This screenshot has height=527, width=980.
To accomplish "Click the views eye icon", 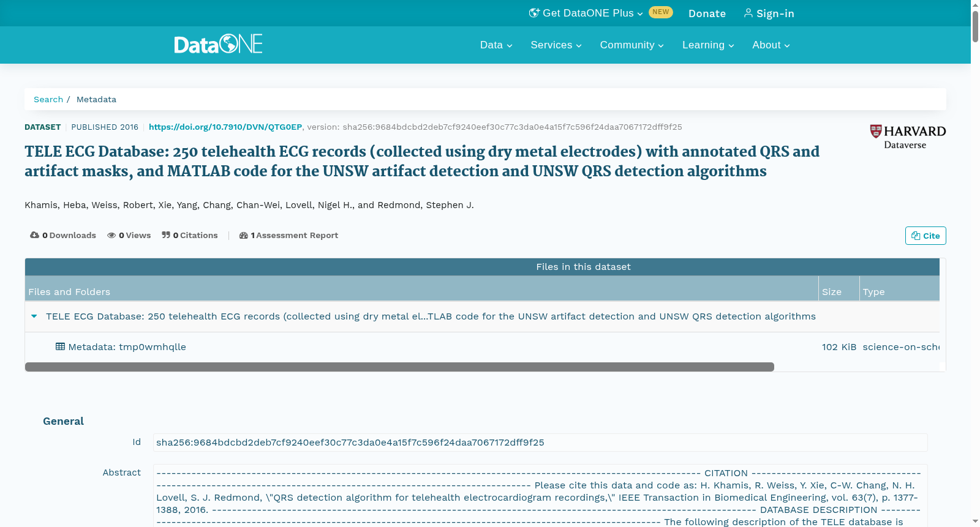I will (x=111, y=235).
